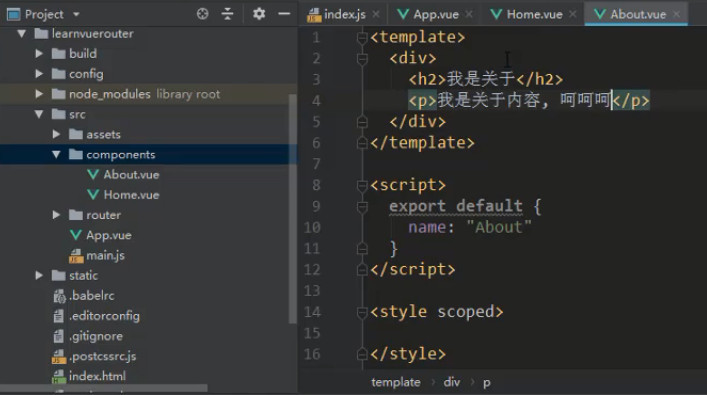Click the node_modules folder icon
Screen dimensions: 707x395
(59, 94)
